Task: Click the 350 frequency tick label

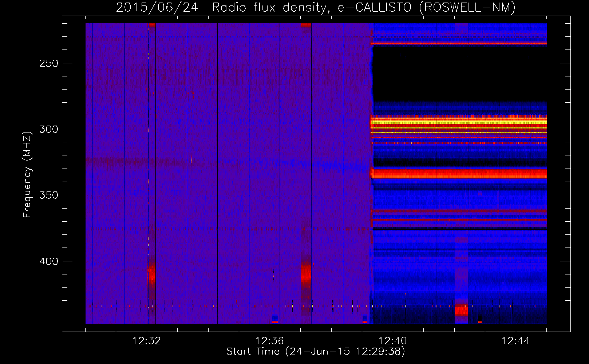Action: click(49, 195)
